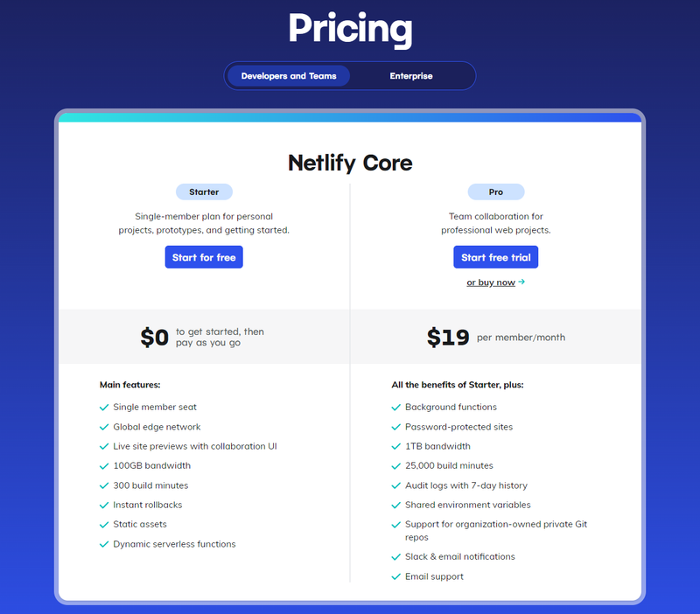700x614 pixels.
Task: Click checkmark icon beside Shared environment variables
Action: pyautogui.click(x=396, y=506)
